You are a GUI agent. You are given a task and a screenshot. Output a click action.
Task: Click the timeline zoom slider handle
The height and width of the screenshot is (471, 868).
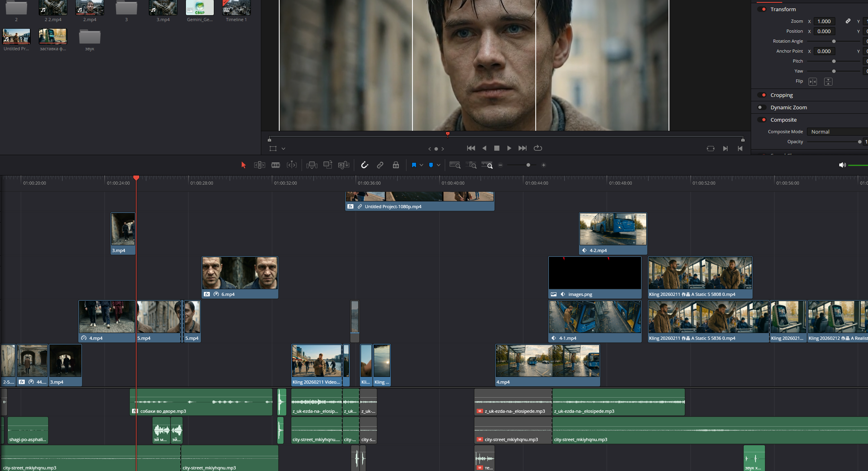tap(528, 165)
